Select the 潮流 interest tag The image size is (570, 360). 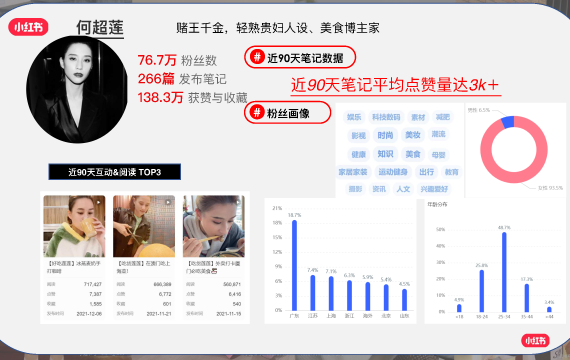438,134
